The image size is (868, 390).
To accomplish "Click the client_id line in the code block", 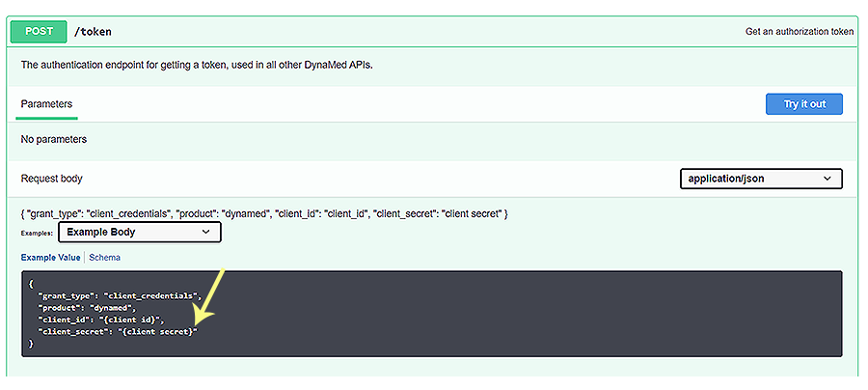I will (x=102, y=319).
